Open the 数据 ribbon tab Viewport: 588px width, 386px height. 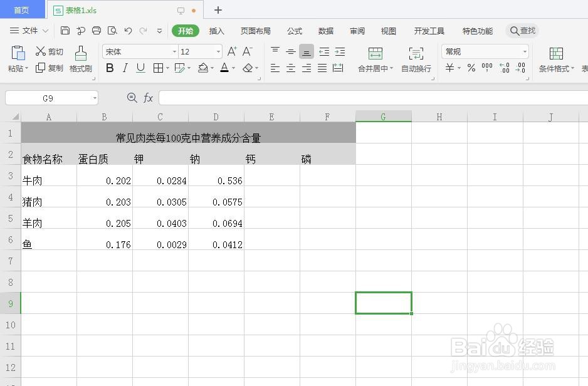point(327,30)
